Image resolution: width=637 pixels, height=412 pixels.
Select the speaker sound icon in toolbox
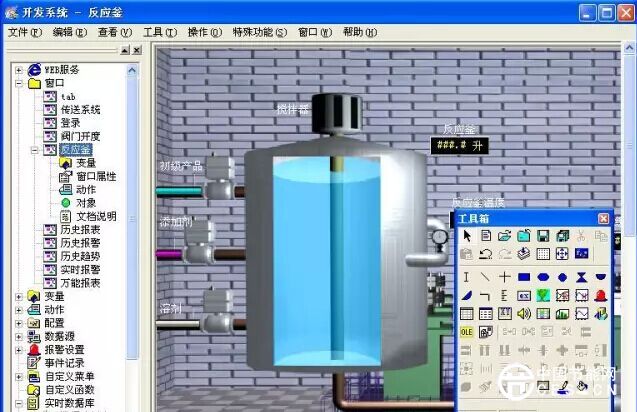click(523, 314)
